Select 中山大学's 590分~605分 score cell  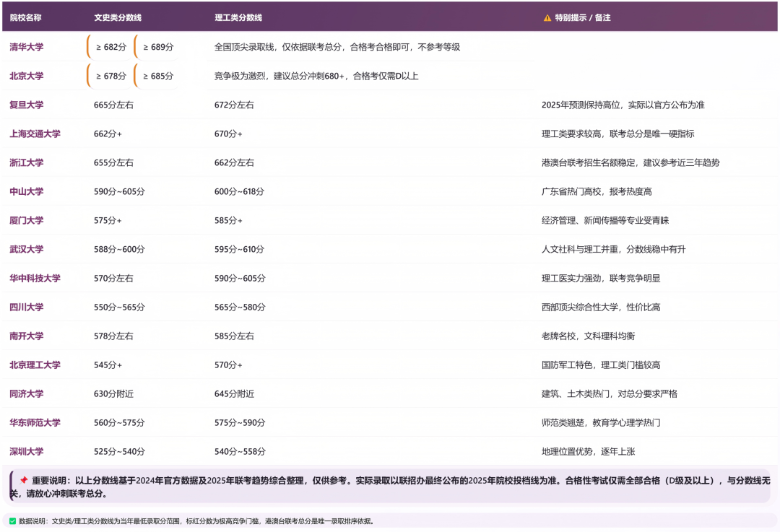click(x=119, y=191)
